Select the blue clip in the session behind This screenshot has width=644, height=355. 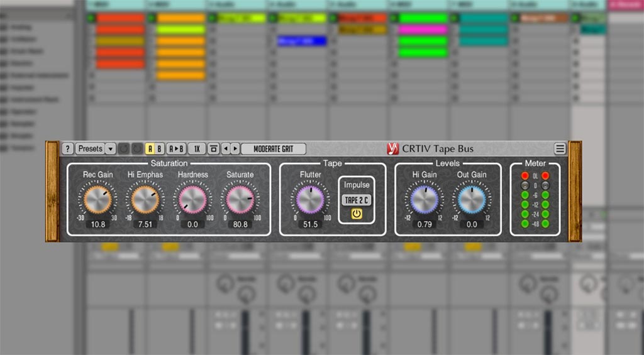point(302,41)
